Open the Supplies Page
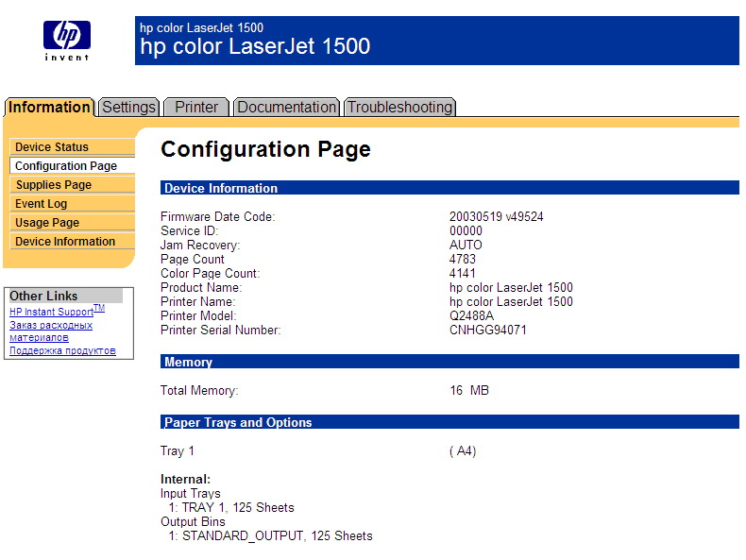746x560 pixels. [73, 184]
